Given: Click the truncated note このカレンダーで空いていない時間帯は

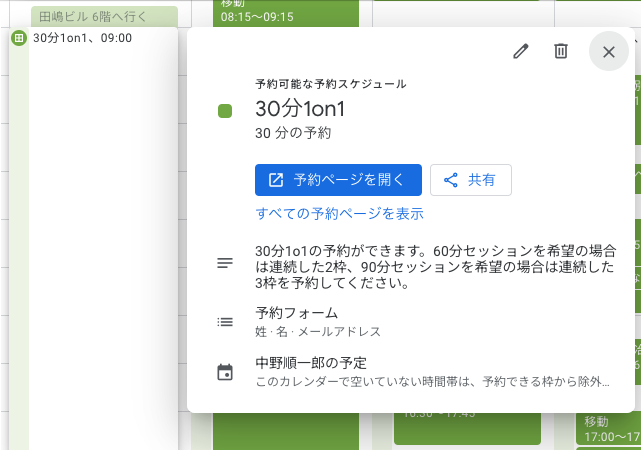Looking at the screenshot, I should tap(432, 382).
